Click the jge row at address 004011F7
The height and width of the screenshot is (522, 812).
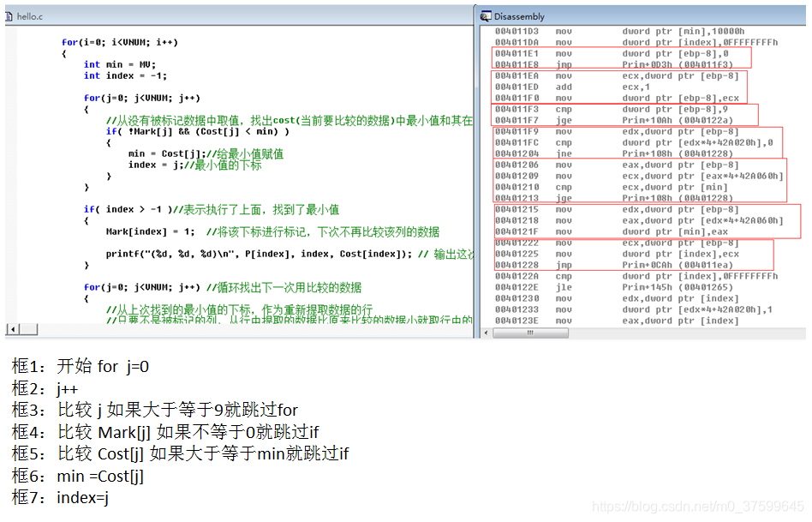614,120
